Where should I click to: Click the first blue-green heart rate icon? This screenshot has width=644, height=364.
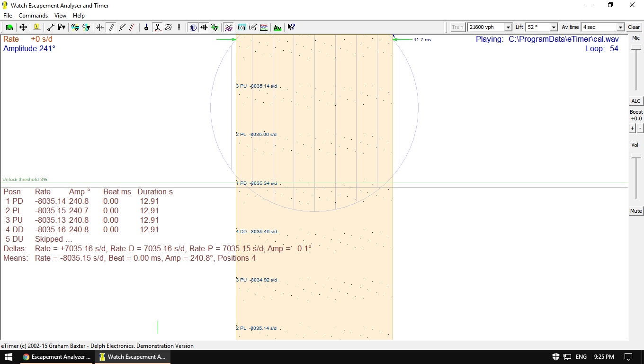(75, 27)
